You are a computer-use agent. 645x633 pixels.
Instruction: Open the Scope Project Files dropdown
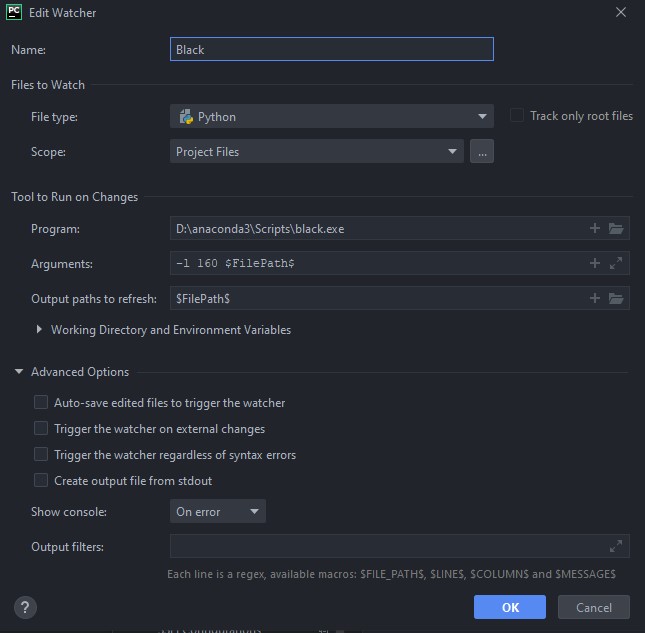point(317,151)
